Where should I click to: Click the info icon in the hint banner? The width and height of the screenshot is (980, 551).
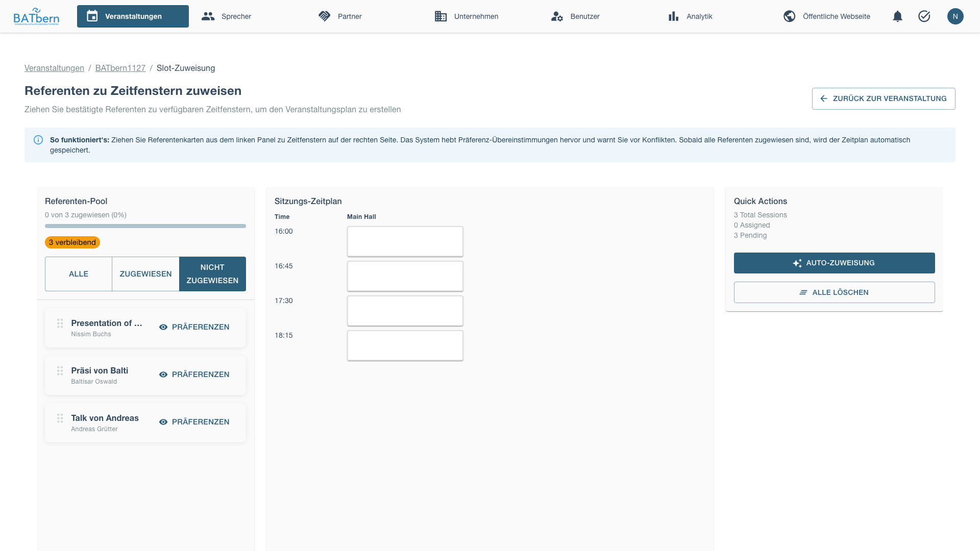click(38, 140)
